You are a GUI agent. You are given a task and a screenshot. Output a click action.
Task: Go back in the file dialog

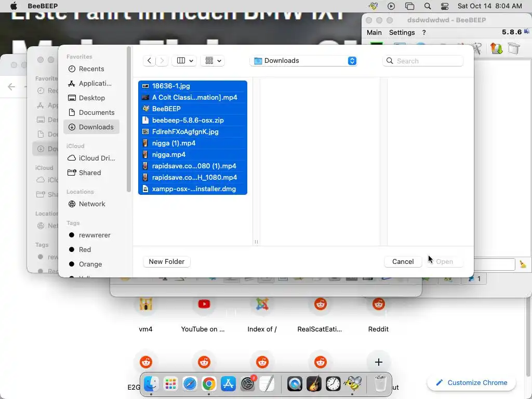tap(149, 61)
